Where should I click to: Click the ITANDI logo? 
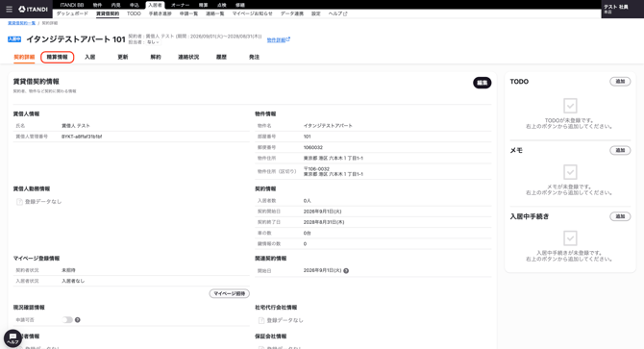coord(34,9)
